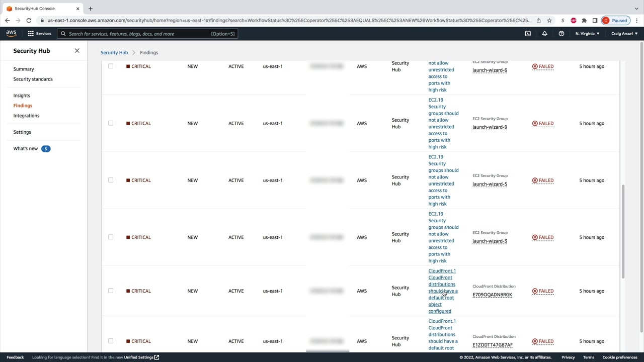Open Summary in the side navigation
Viewport: 644px width, 362px height.
[24, 69]
